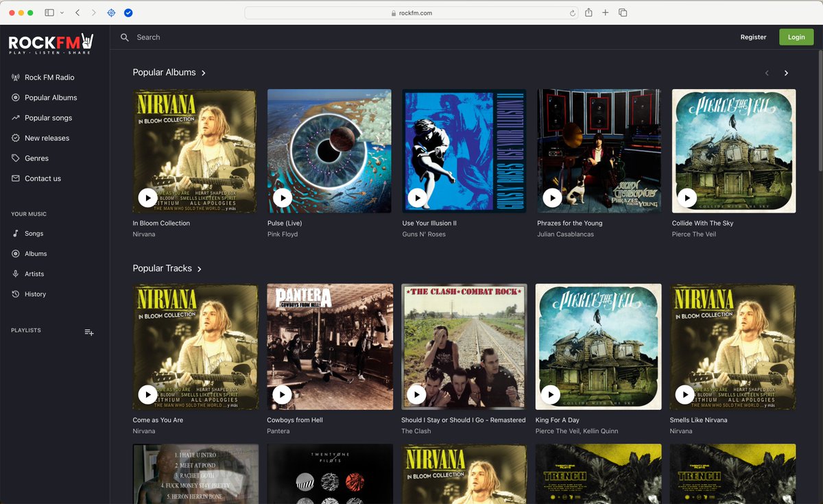Play the track Come as You Are

click(147, 394)
